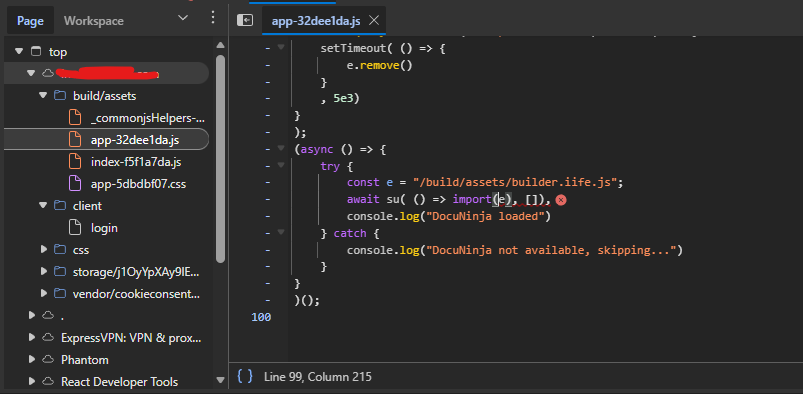This screenshot has height=395, width=803.
Task: Click the e.remove() call
Action: coord(379,66)
